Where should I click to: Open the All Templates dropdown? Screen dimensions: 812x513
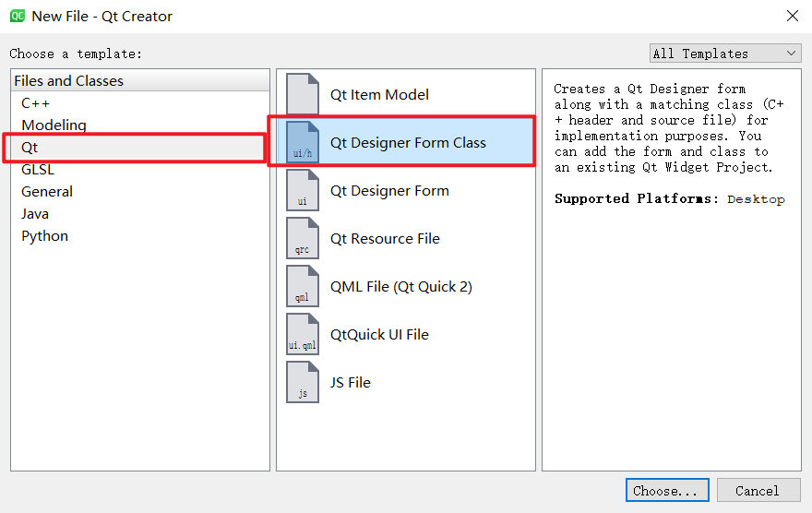coord(725,54)
